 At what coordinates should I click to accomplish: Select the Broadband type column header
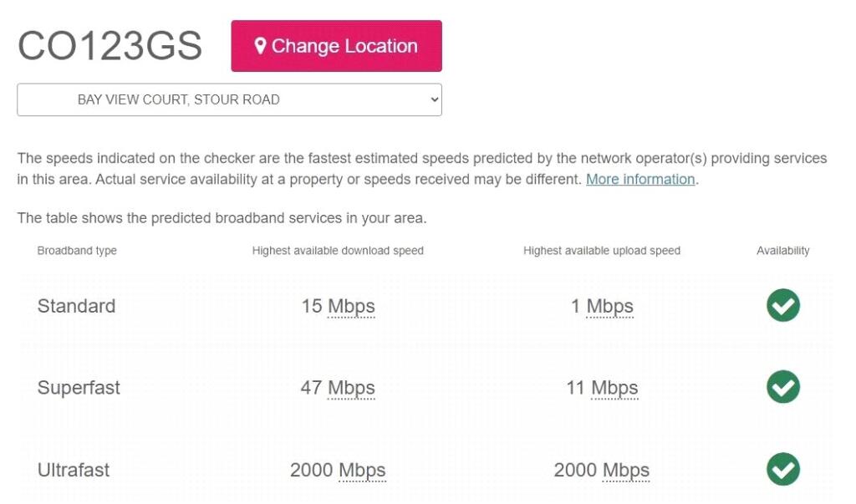(77, 250)
